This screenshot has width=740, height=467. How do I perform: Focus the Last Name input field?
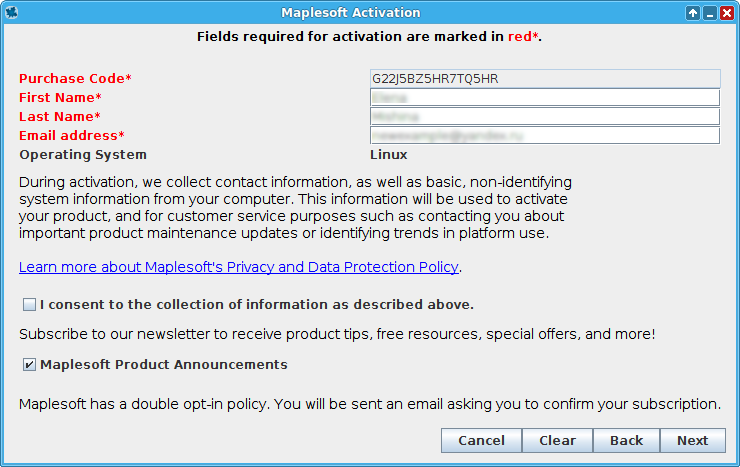click(x=545, y=117)
